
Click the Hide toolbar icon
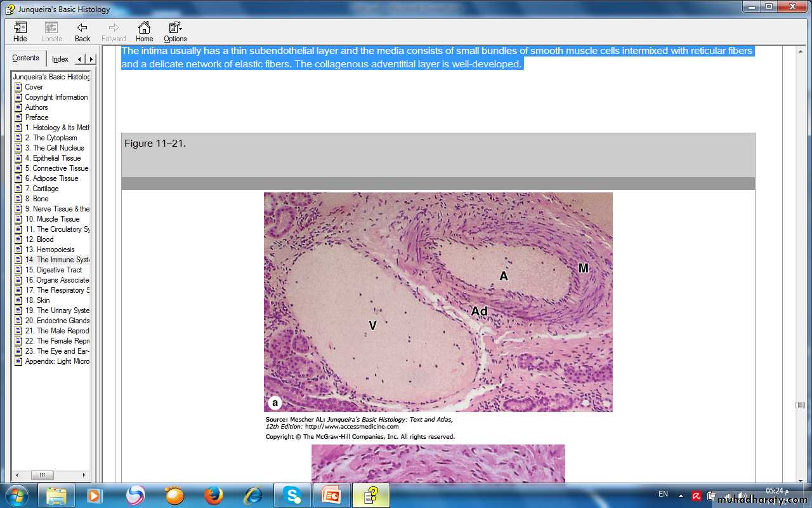click(x=20, y=32)
